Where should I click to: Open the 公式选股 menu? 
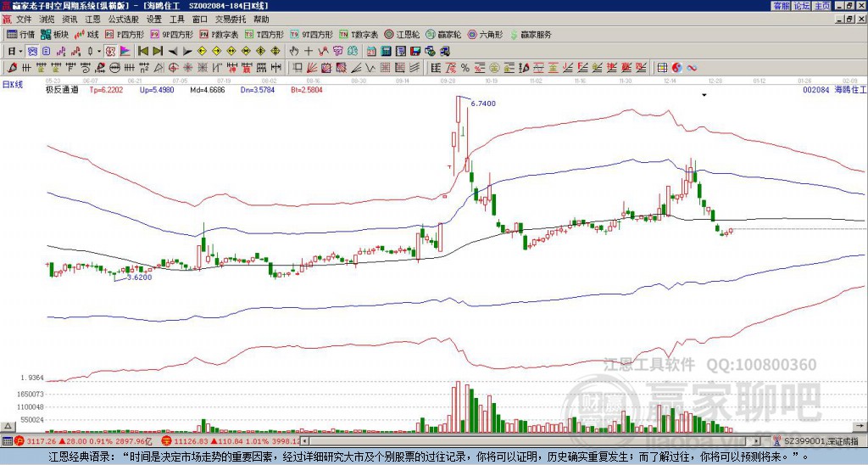point(123,20)
